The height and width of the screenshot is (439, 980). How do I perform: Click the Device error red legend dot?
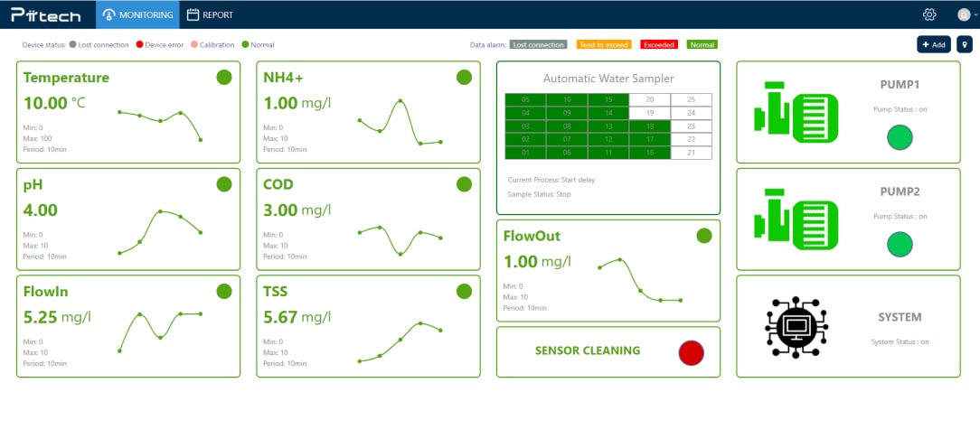139,45
